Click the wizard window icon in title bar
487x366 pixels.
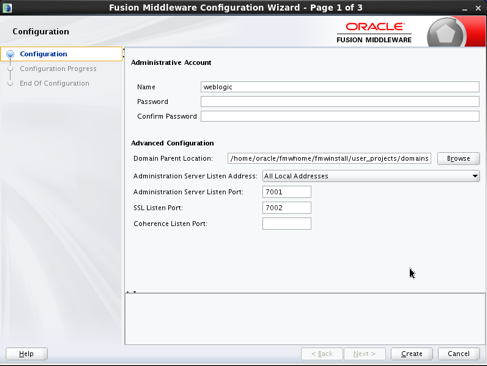[7, 8]
